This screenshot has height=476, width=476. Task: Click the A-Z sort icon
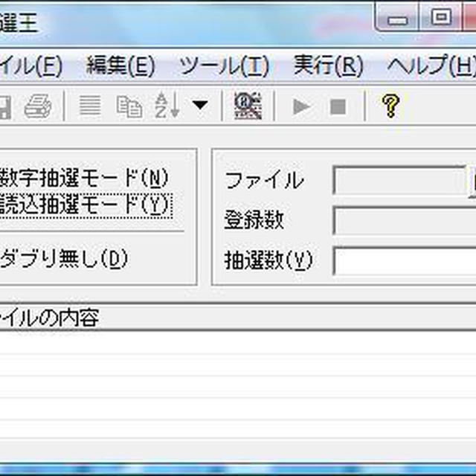(x=167, y=106)
